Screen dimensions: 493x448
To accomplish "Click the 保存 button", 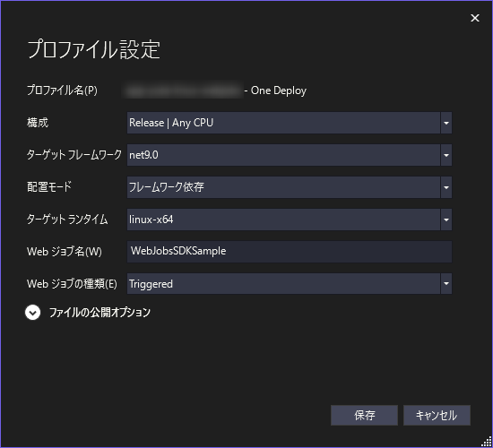I will tap(364, 416).
